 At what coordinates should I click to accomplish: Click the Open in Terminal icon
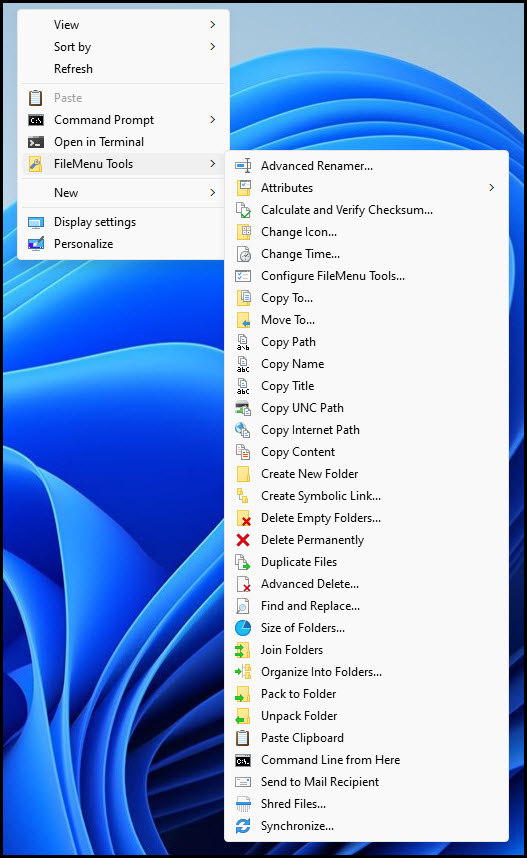click(x=36, y=142)
